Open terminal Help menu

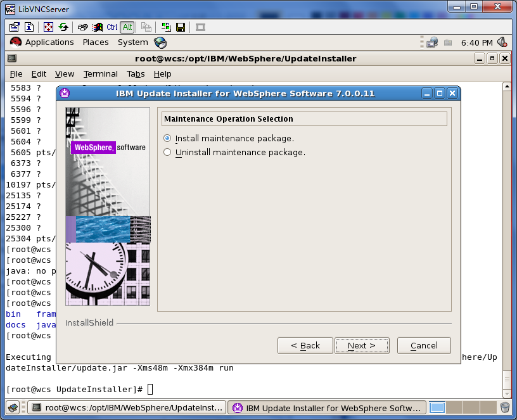click(x=163, y=74)
